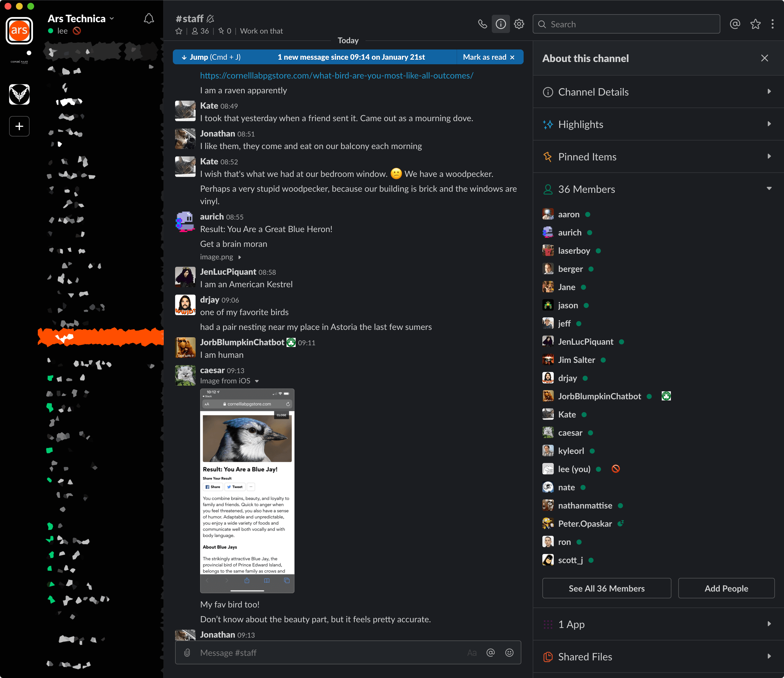The height and width of the screenshot is (678, 784).
Task: Toggle text formatting Aa in composer
Action: click(472, 653)
